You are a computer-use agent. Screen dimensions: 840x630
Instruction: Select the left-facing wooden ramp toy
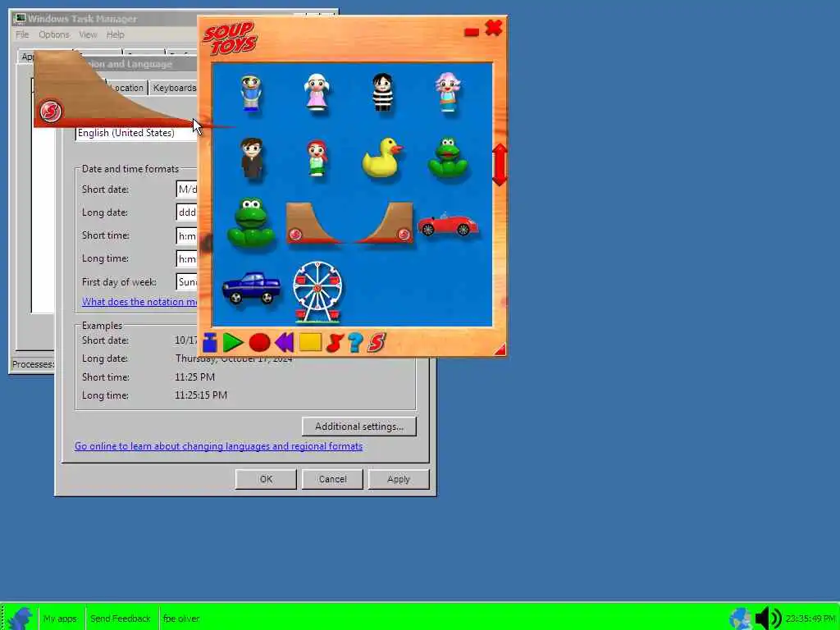(313, 223)
